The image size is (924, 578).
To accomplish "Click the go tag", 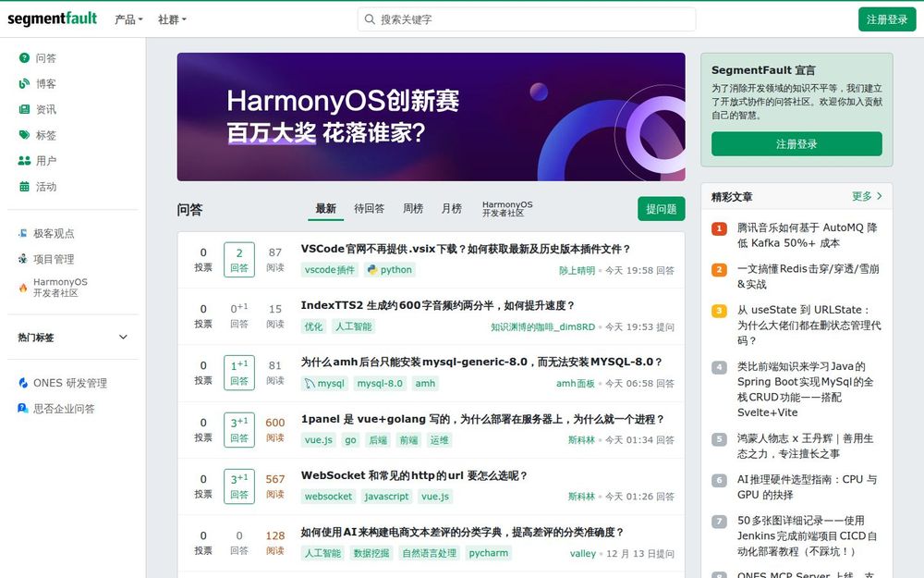I will (350, 440).
